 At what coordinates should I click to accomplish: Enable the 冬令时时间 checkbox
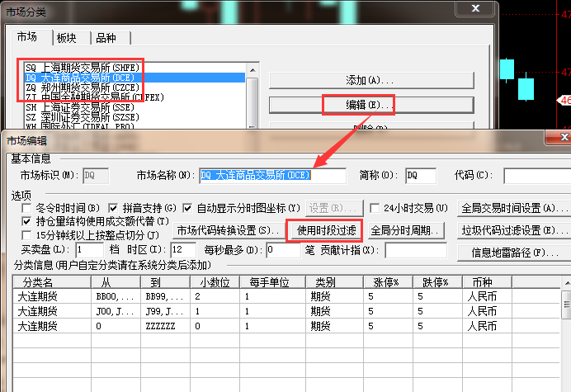(27, 208)
